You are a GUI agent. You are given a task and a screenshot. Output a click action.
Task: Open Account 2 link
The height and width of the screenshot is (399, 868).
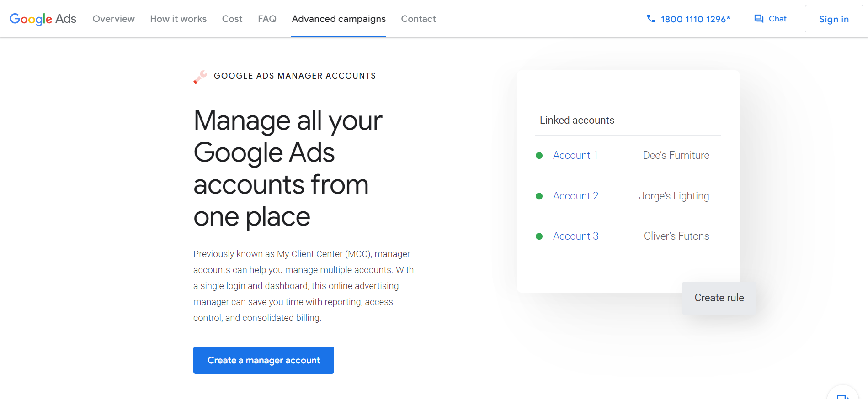coord(576,196)
